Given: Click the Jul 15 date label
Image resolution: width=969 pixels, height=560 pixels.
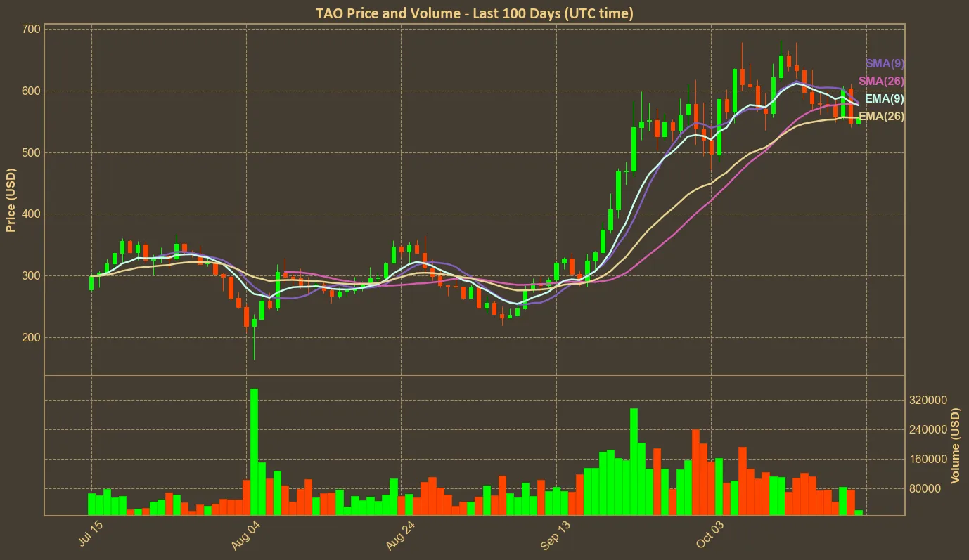Looking at the screenshot, I should 91,534.
